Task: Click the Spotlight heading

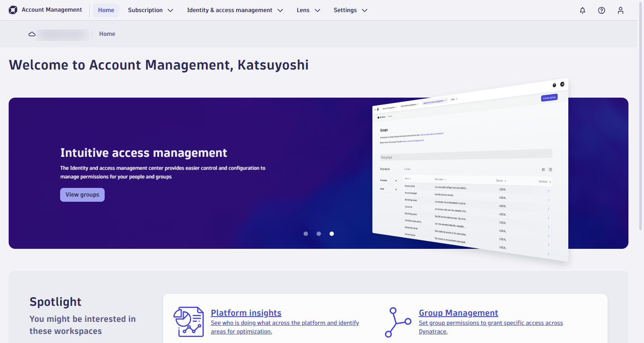Action: tap(55, 302)
